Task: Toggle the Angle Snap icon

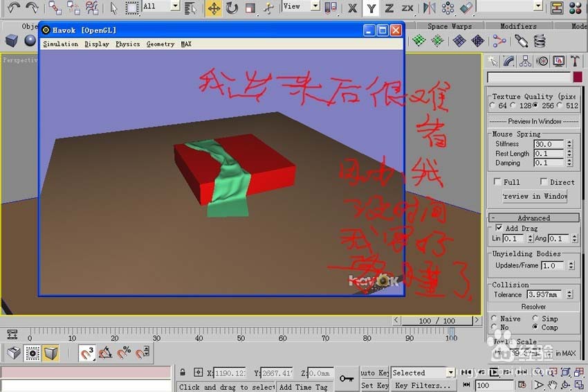Action: pos(105,353)
